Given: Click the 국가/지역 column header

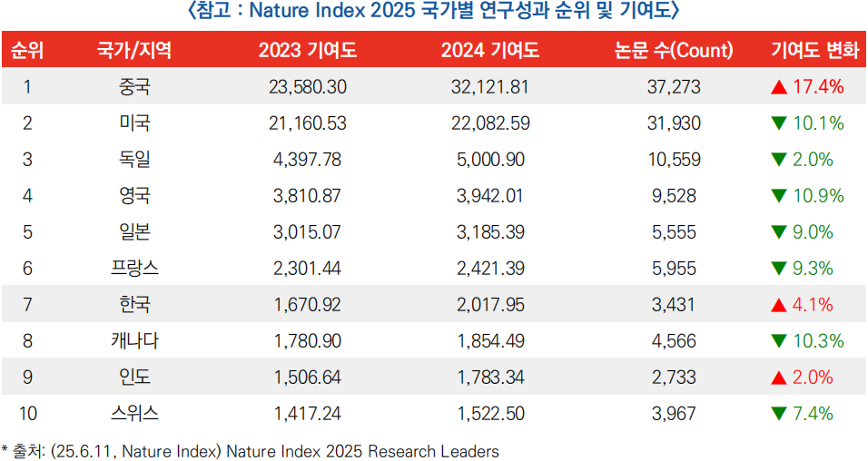Looking at the screenshot, I should point(134,51).
